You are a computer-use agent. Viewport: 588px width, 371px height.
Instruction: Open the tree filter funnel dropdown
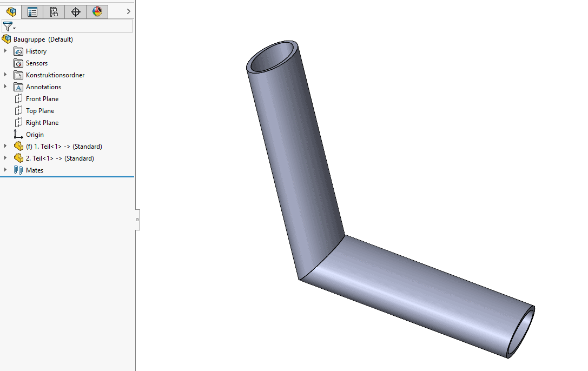coord(9,27)
